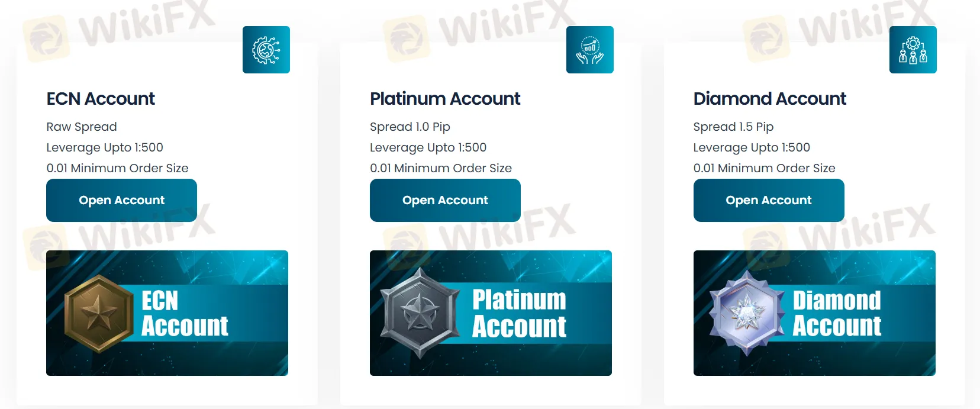Click the hands-holding-chart icon on Platinum card
The height and width of the screenshot is (409, 980).
click(x=589, y=50)
